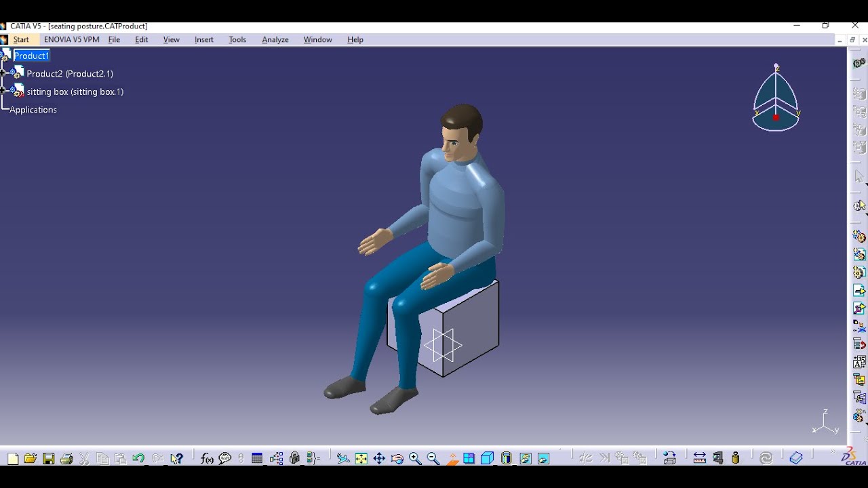Click the Open file folder icon

click(31, 459)
